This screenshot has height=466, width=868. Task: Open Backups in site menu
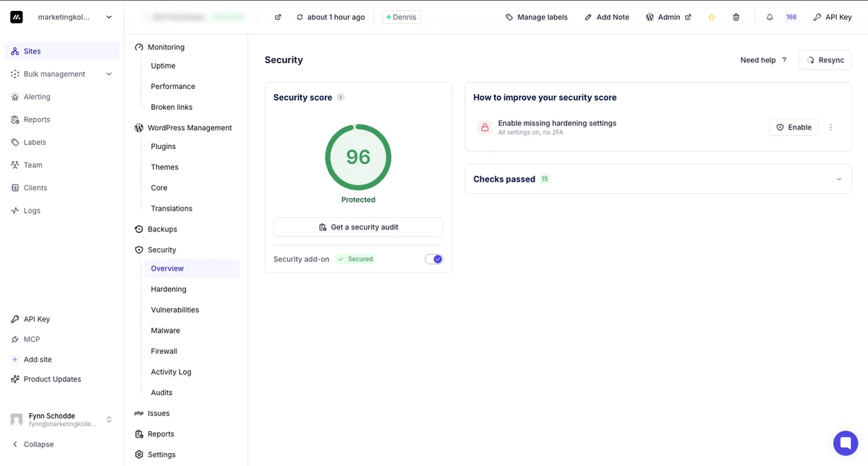coord(162,229)
